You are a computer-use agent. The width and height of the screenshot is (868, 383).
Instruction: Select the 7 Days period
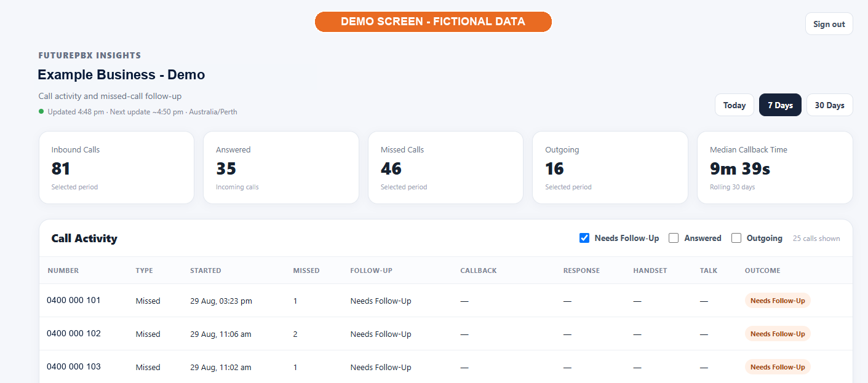(x=780, y=105)
